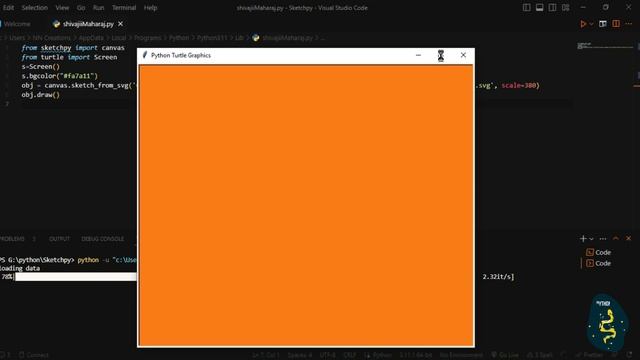This screenshot has height=360, width=640.
Task: Open the Run menu
Action: click(98, 8)
